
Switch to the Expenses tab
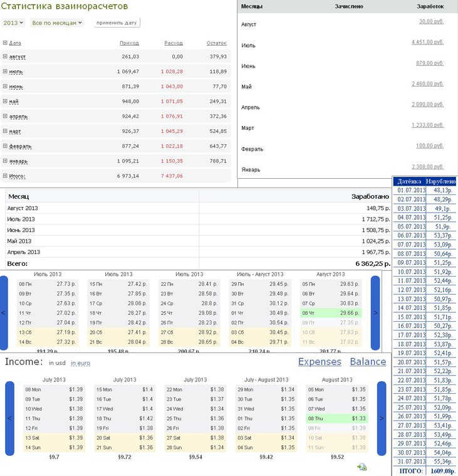click(320, 362)
